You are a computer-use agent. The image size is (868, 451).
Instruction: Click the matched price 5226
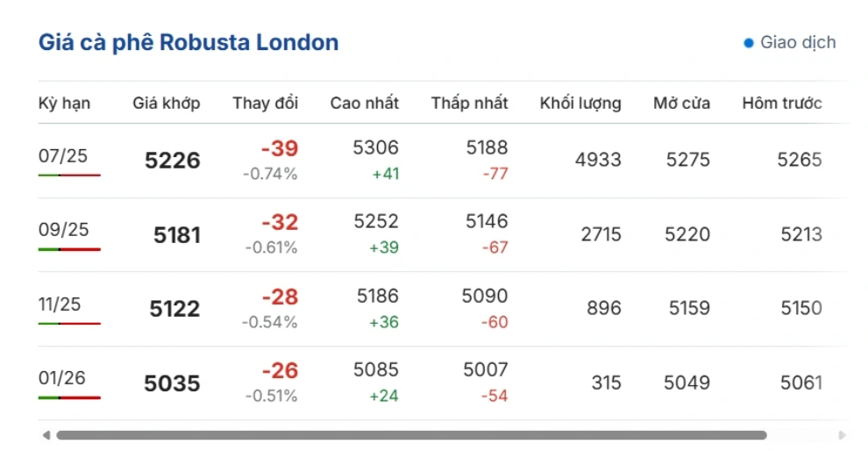click(x=172, y=160)
